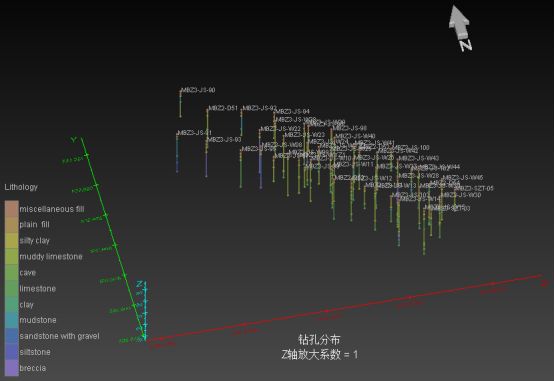Select borehole label MBZ3-SZT-05
This screenshot has width=555, height=381.
point(474,188)
